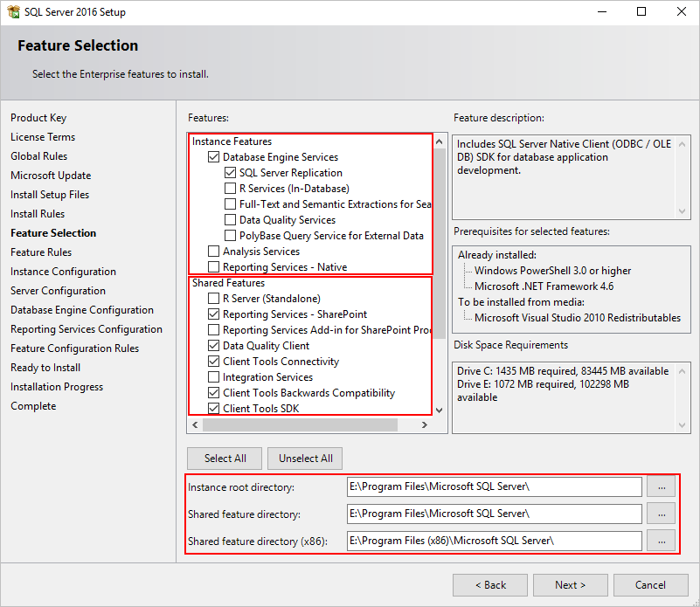This screenshot has width=700, height=607.
Task: Click the features horizontal scrollbar thumb
Action: pos(300,424)
